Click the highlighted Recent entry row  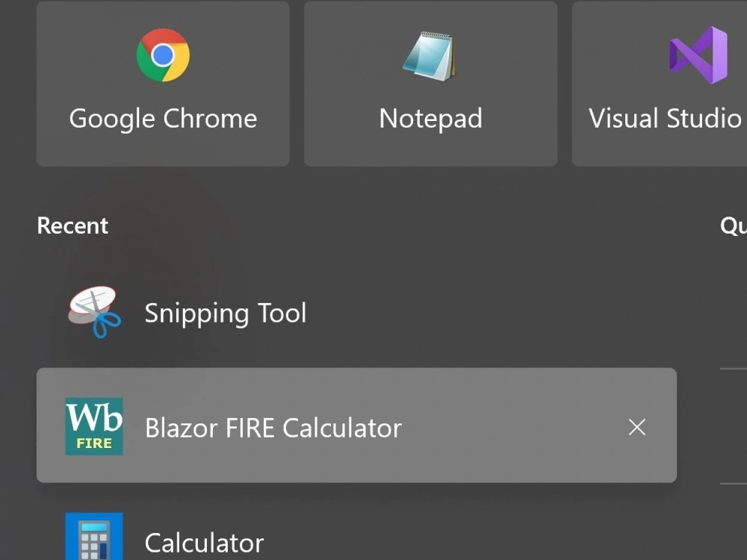(356, 426)
